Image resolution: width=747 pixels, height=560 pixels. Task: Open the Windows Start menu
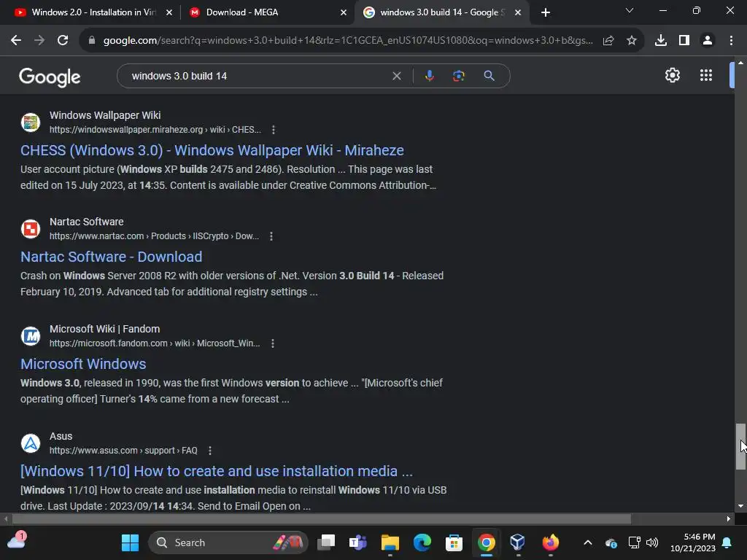pyautogui.click(x=130, y=542)
